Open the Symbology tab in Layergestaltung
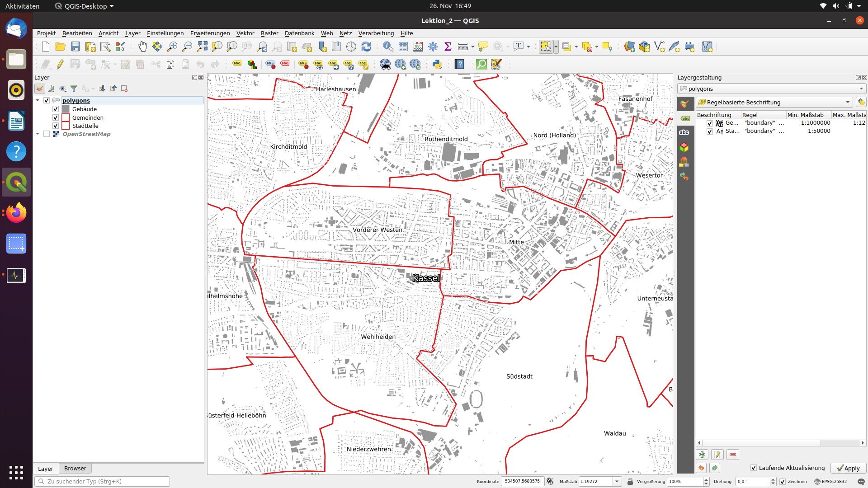The height and width of the screenshot is (488, 868). coord(684,104)
